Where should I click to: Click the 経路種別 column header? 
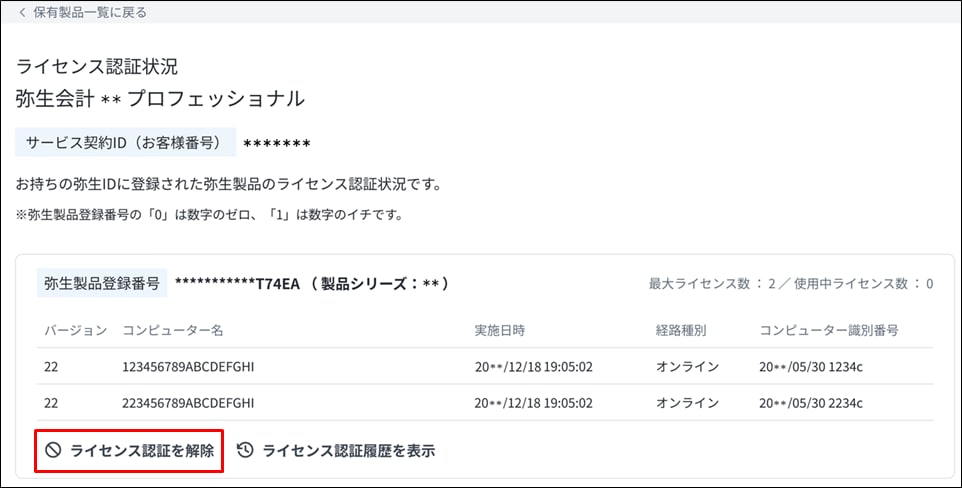[681, 330]
